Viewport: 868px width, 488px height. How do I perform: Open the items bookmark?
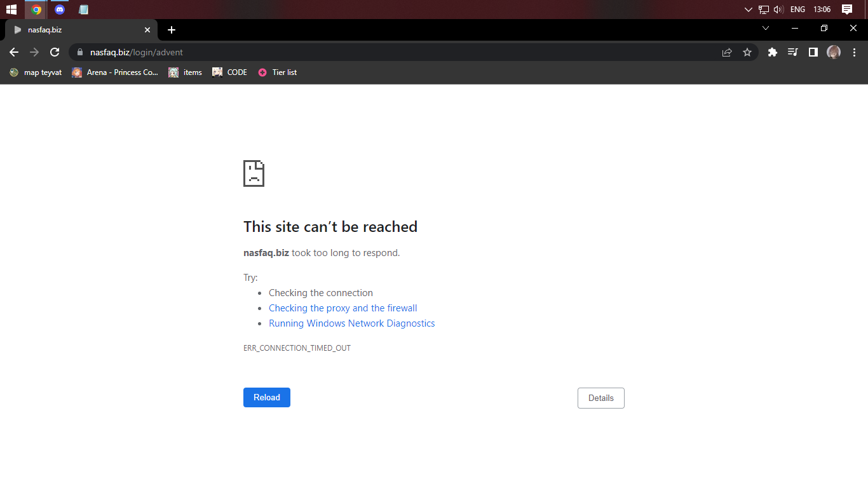(186, 72)
